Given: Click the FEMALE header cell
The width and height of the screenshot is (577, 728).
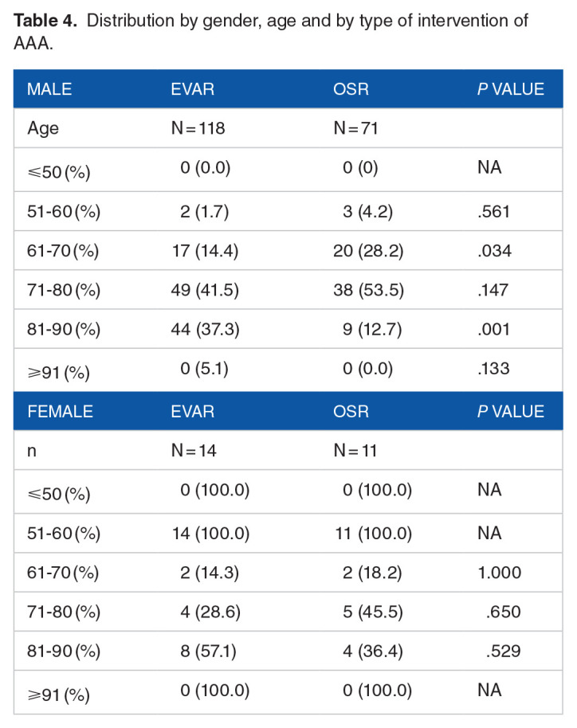Looking at the screenshot, I should pos(60,411).
